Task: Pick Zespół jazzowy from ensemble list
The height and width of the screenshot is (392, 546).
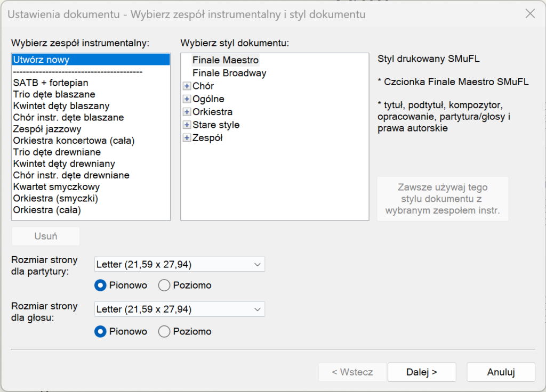Action: (x=47, y=129)
